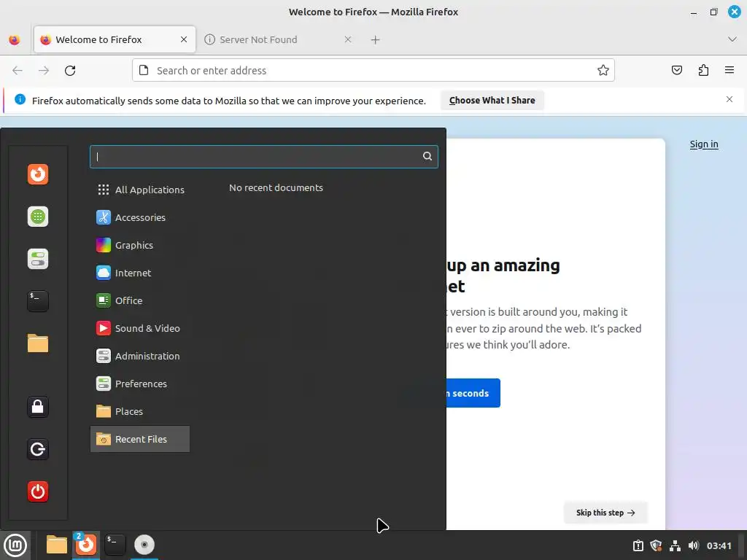Image resolution: width=747 pixels, height=560 pixels.
Task: Switch to the Server Not Found tab
Action: [279, 39]
